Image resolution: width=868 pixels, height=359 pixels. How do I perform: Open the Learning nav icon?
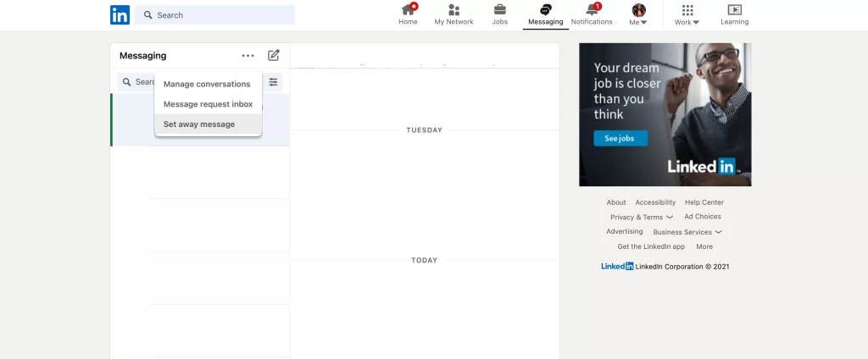[735, 15]
